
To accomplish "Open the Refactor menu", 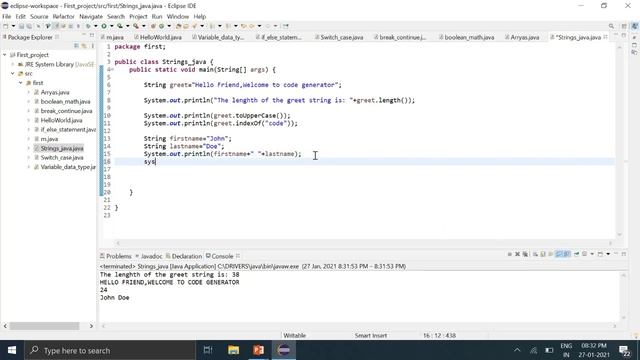I will point(63,17).
